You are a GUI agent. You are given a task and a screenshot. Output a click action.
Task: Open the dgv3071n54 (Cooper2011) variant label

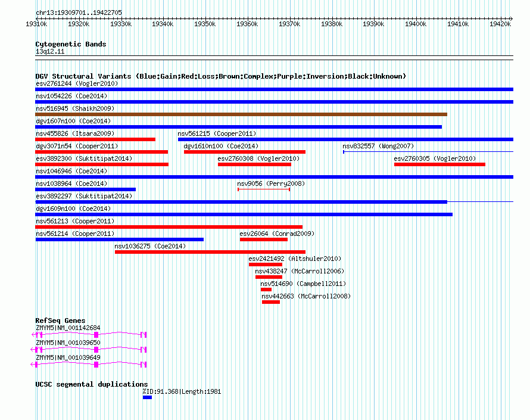pos(77,146)
